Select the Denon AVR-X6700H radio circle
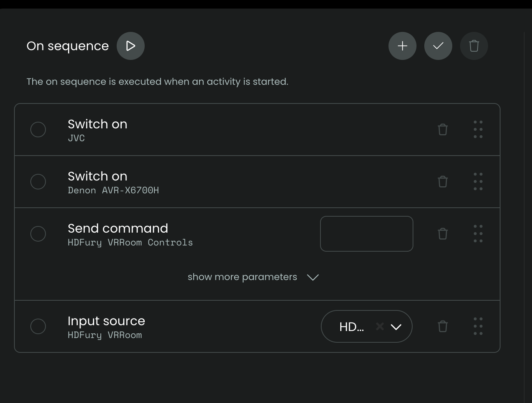532x403 pixels. [38, 182]
